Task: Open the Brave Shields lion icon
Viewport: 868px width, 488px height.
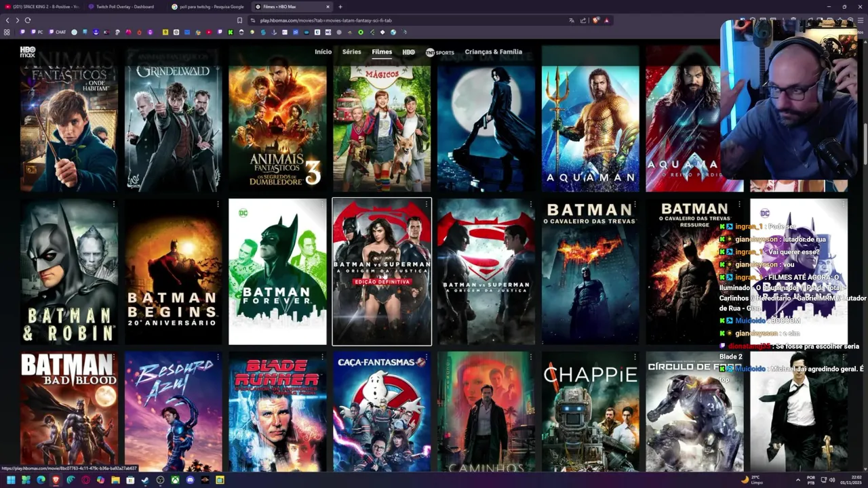Action: click(x=596, y=20)
